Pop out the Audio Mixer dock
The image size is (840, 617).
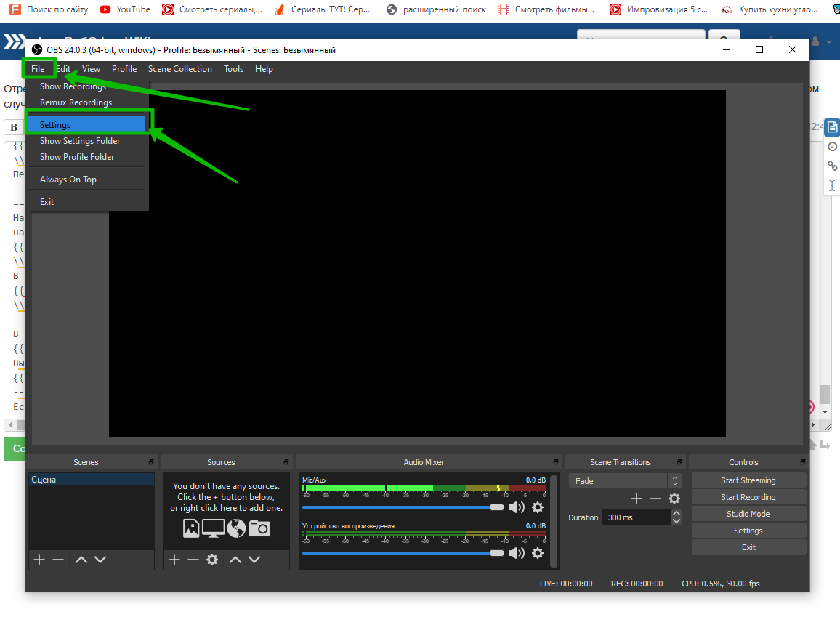(x=555, y=462)
